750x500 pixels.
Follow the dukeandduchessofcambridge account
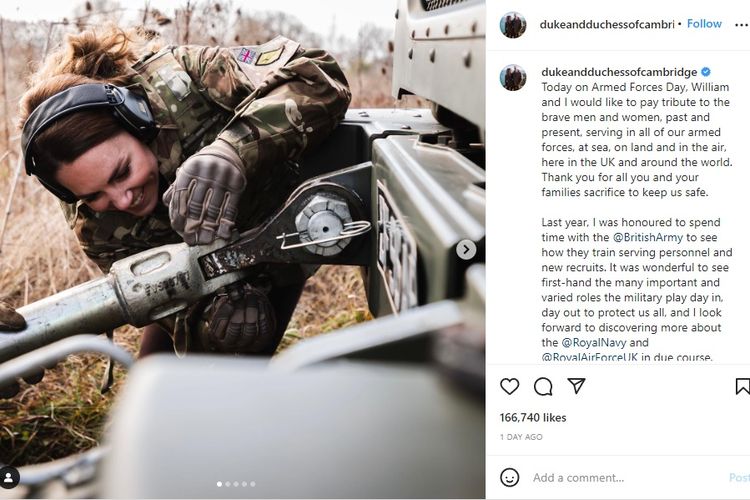click(704, 24)
